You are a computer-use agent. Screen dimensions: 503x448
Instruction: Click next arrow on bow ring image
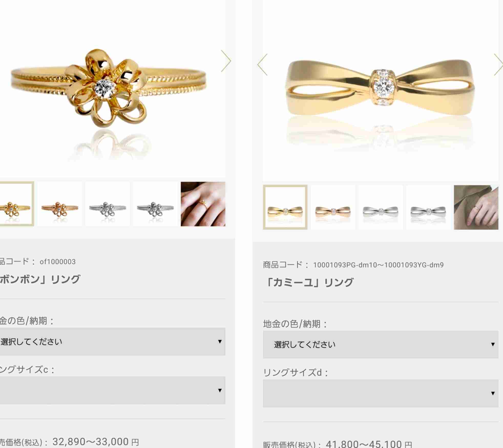pyautogui.click(x=498, y=65)
